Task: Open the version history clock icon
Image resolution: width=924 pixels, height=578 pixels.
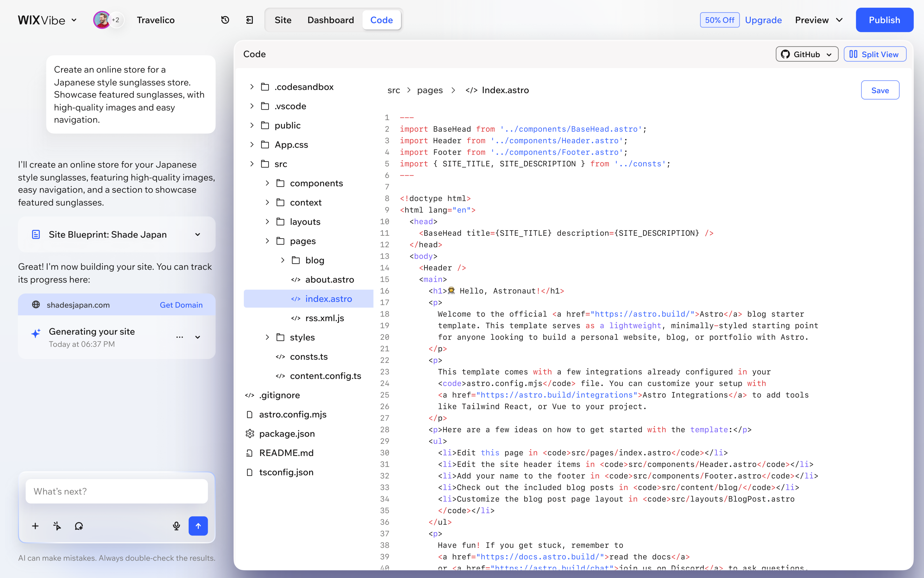Action: tap(225, 20)
